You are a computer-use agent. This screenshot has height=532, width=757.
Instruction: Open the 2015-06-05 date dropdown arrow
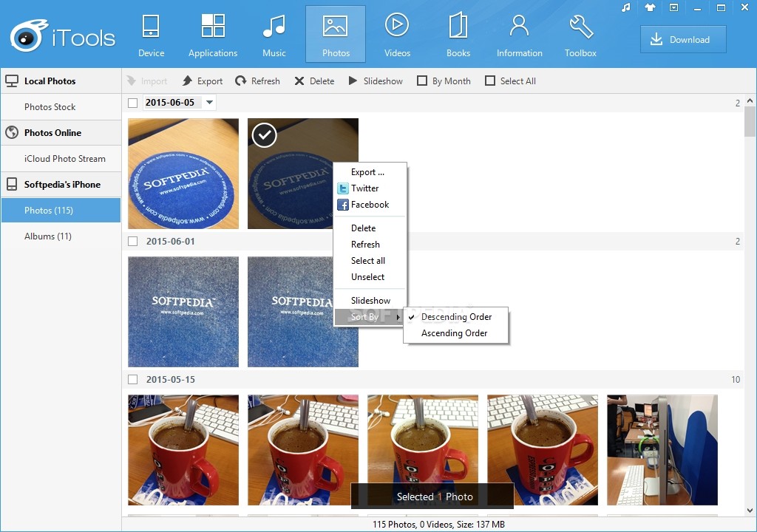pos(209,103)
